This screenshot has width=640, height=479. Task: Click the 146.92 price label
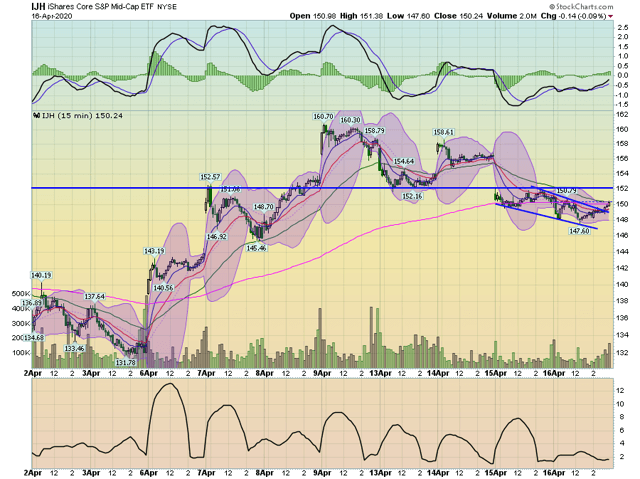coord(217,237)
